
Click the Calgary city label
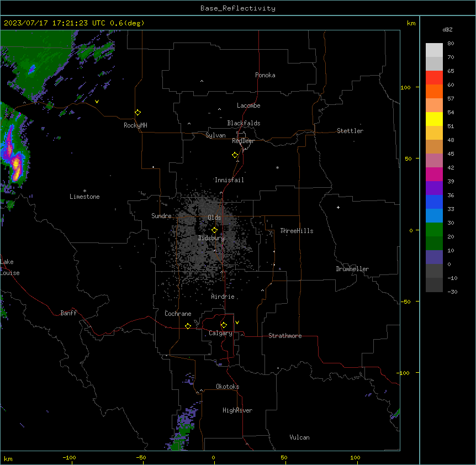click(x=220, y=333)
